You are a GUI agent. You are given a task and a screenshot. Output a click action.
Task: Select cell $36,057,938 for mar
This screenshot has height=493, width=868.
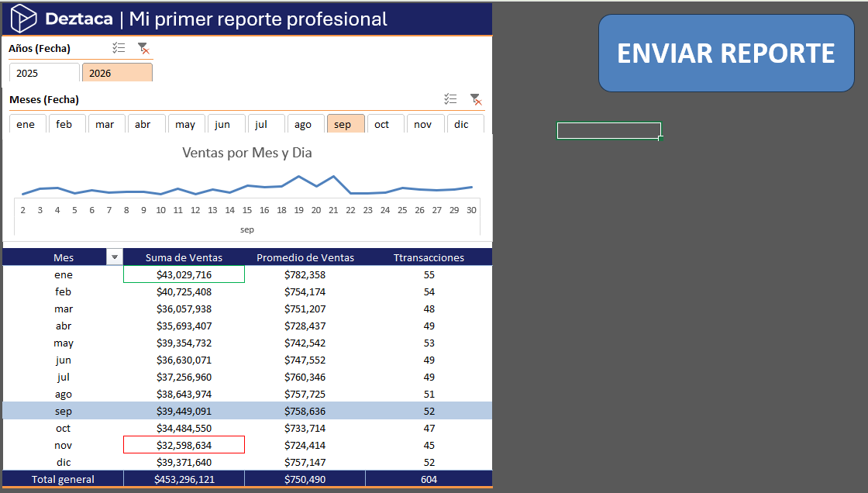coord(184,309)
